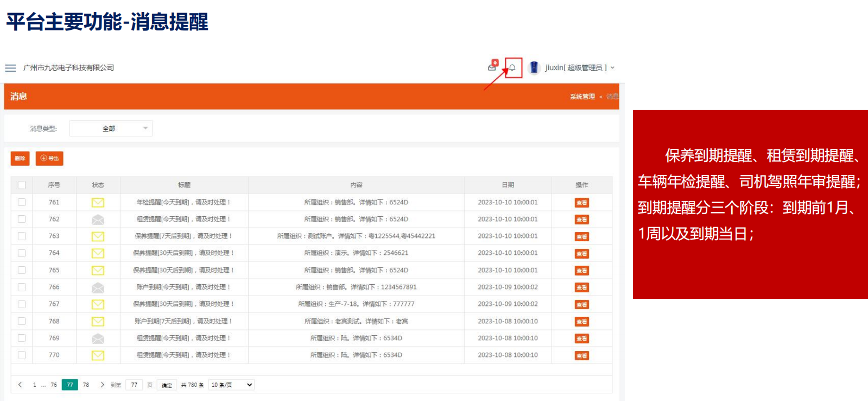Jump to page 78 in pagination
The height and width of the screenshot is (401, 868).
click(x=86, y=385)
